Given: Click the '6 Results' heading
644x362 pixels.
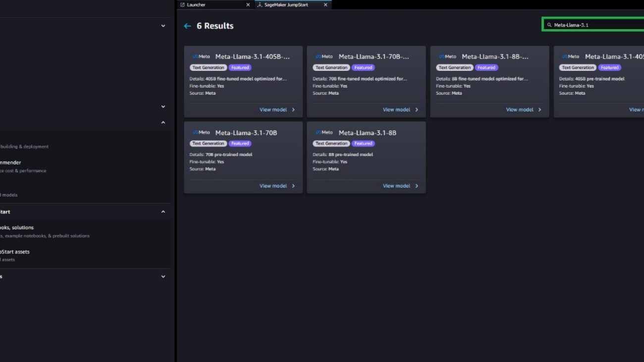Looking at the screenshot, I should point(215,26).
